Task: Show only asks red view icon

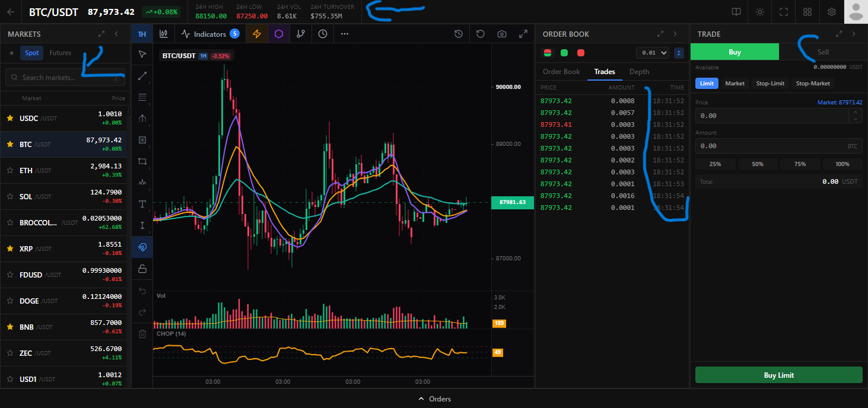Action: pos(581,53)
